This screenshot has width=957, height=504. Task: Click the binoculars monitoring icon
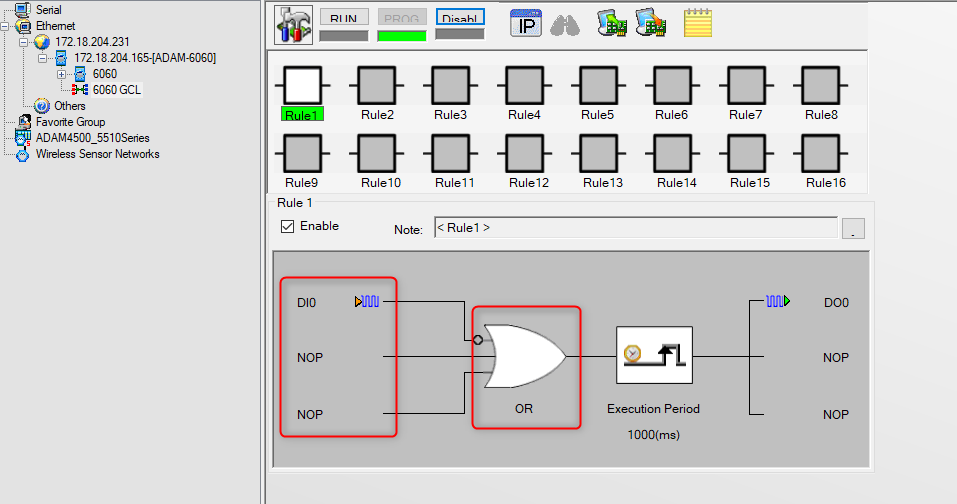point(565,25)
